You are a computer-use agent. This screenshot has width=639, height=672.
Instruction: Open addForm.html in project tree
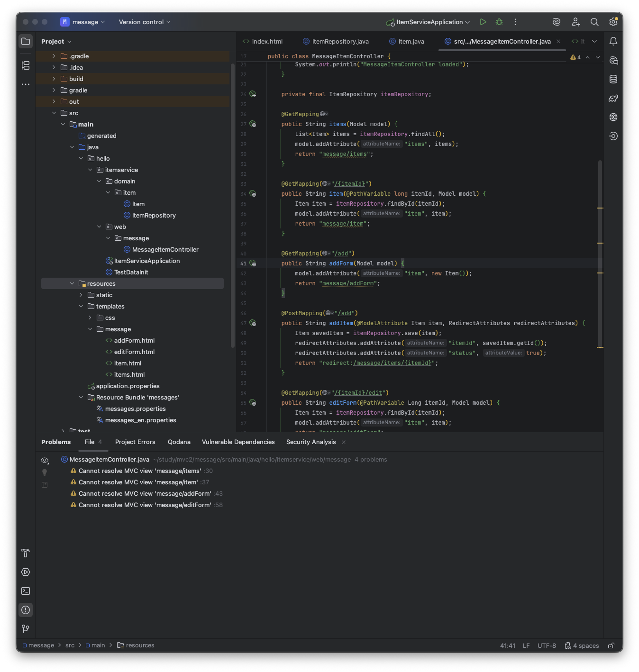pos(134,340)
